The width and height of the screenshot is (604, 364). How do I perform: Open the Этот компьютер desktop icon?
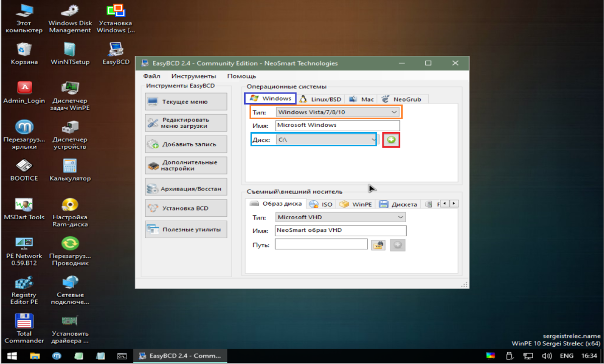tap(24, 19)
